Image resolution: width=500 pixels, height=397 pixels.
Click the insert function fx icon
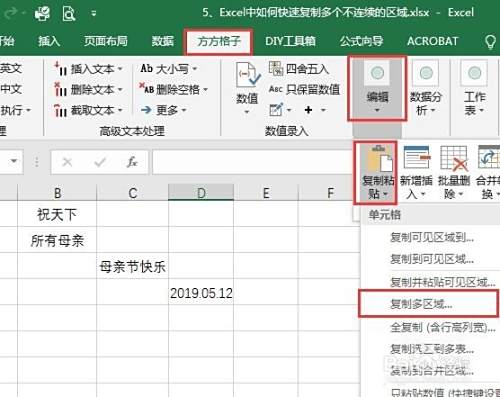(132, 162)
